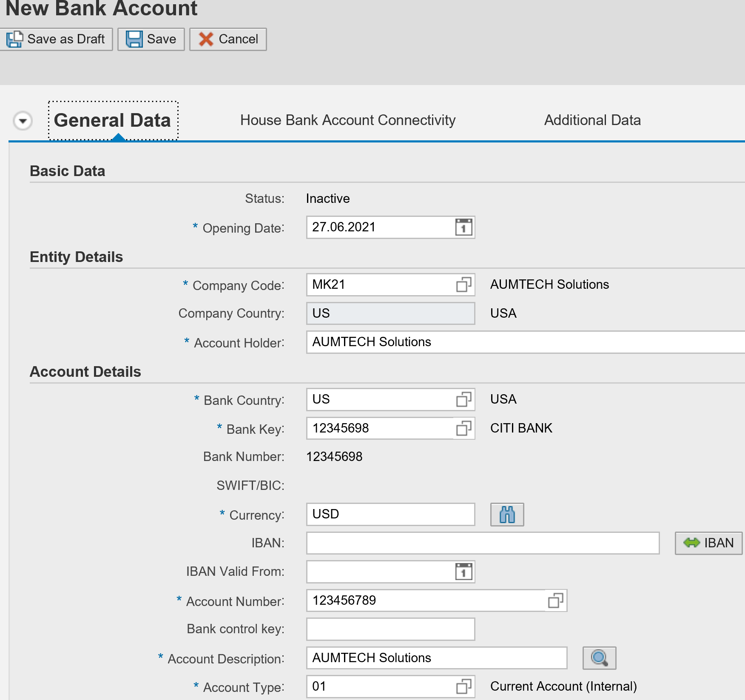Generate IBAN with the IBAN button
This screenshot has width=745, height=700.
pos(708,543)
